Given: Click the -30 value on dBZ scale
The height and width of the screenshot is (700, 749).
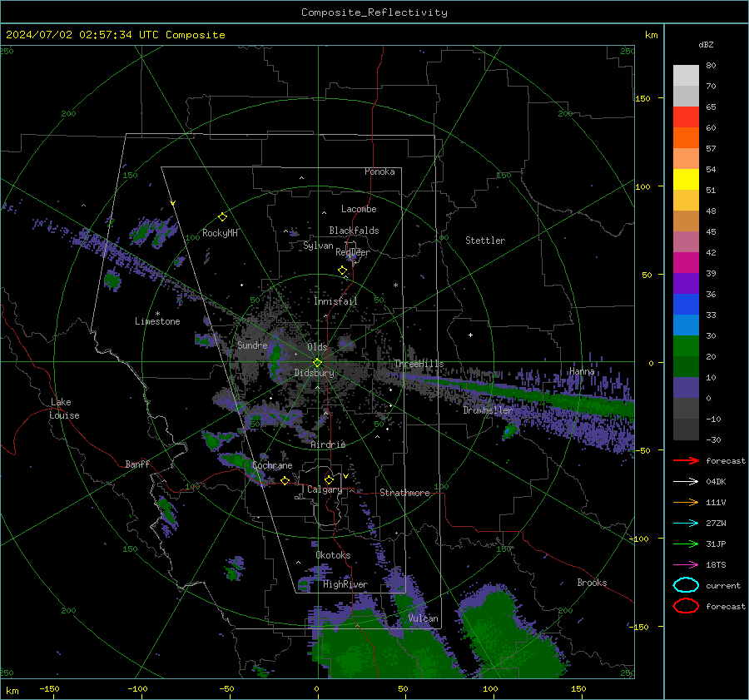Looking at the screenshot, I should click(x=713, y=439).
